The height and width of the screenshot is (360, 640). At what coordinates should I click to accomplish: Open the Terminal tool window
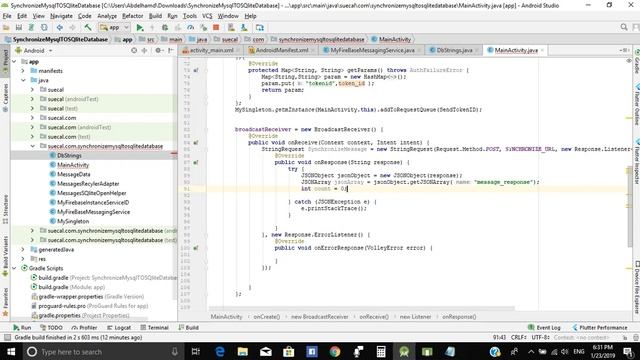pyautogui.click(x=155, y=327)
